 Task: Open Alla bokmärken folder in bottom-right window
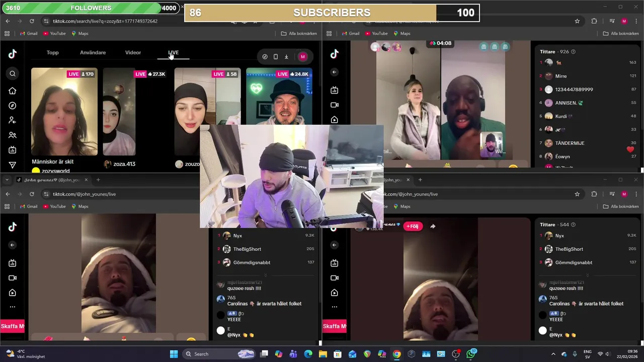pos(621,207)
